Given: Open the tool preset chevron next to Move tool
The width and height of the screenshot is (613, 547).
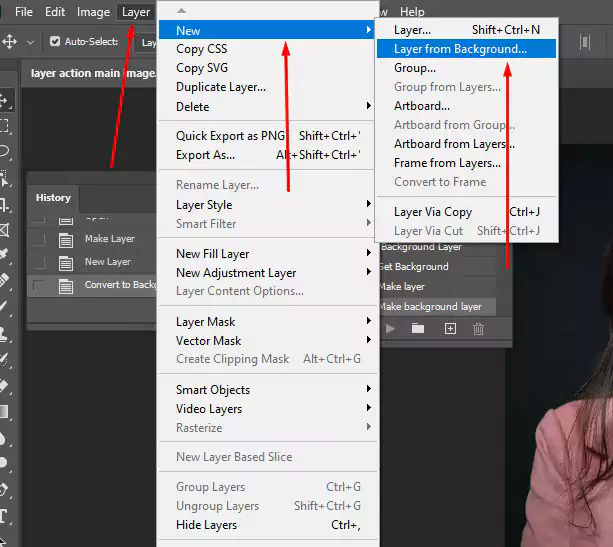Looking at the screenshot, I should point(30,42).
